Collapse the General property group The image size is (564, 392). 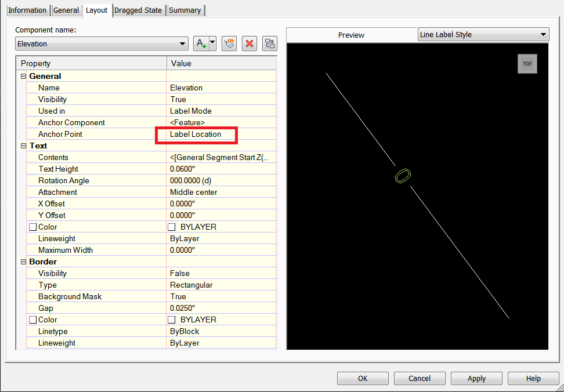23,76
